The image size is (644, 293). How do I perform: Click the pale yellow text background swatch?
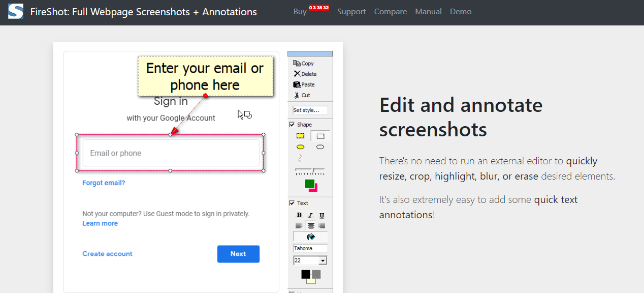pyautogui.click(x=311, y=281)
